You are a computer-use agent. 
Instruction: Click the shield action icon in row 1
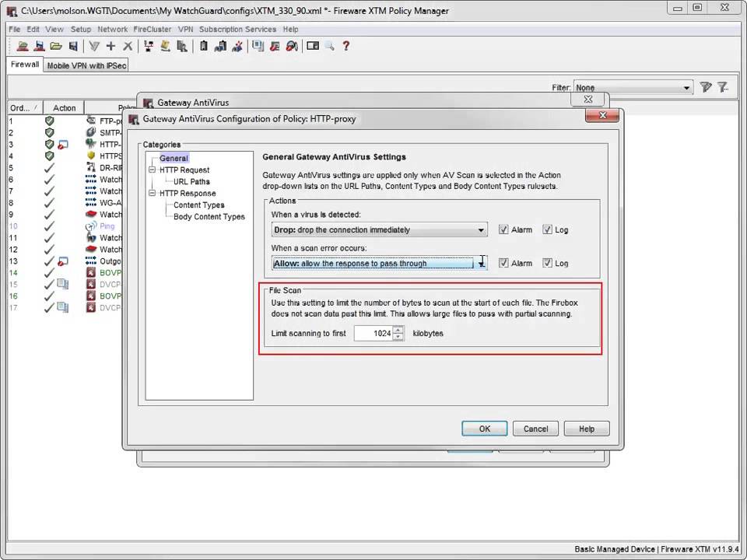[49, 121]
